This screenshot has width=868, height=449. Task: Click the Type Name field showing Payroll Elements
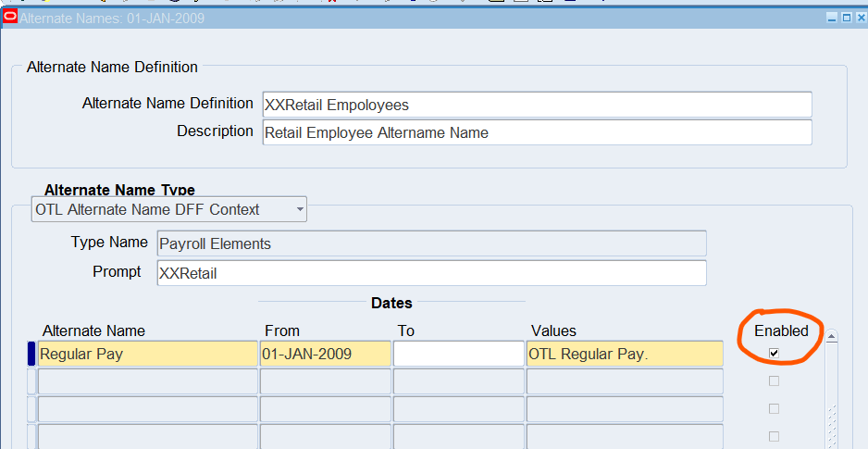click(431, 243)
